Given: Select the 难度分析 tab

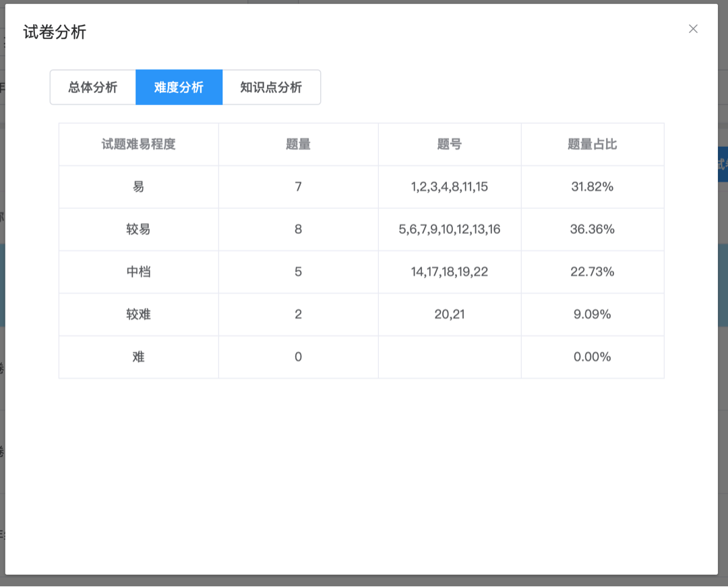Looking at the screenshot, I should [x=179, y=87].
